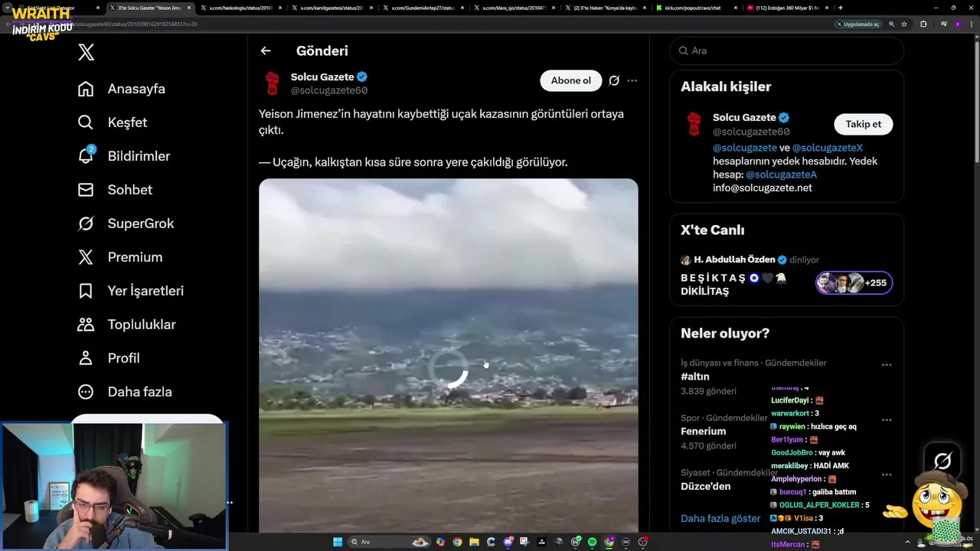The height and width of the screenshot is (551, 980).
Task: Open a new browser tab
Action: 841,8
